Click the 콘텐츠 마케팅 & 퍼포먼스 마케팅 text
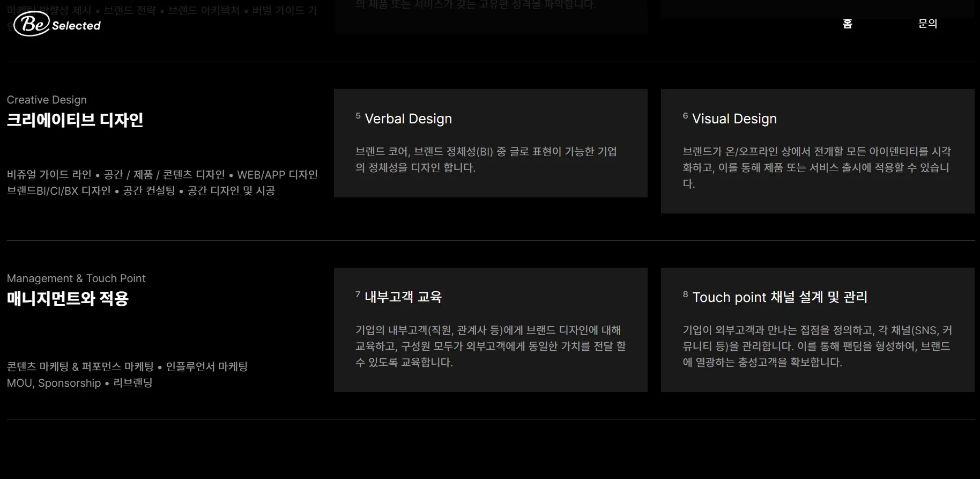This screenshot has height=479, width=980. (x=80, y=367)
